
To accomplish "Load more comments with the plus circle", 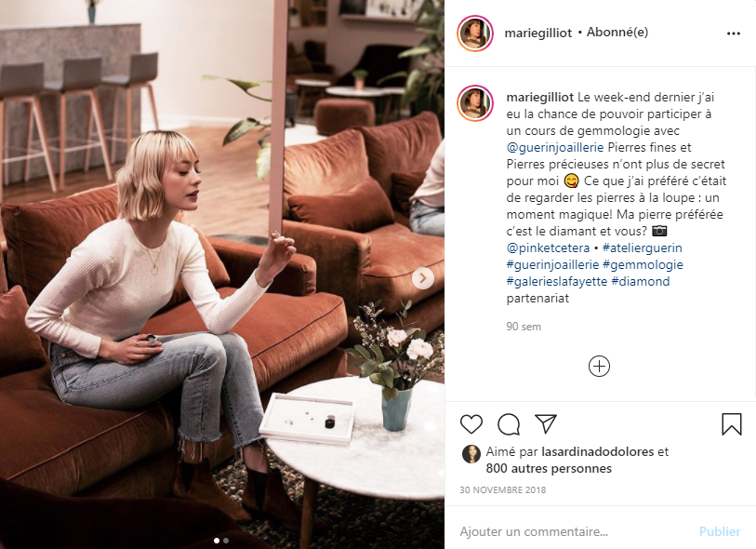I will (x=599, y=367).
